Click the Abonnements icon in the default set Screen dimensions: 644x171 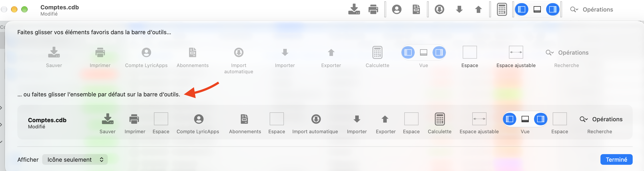point(244,119)
